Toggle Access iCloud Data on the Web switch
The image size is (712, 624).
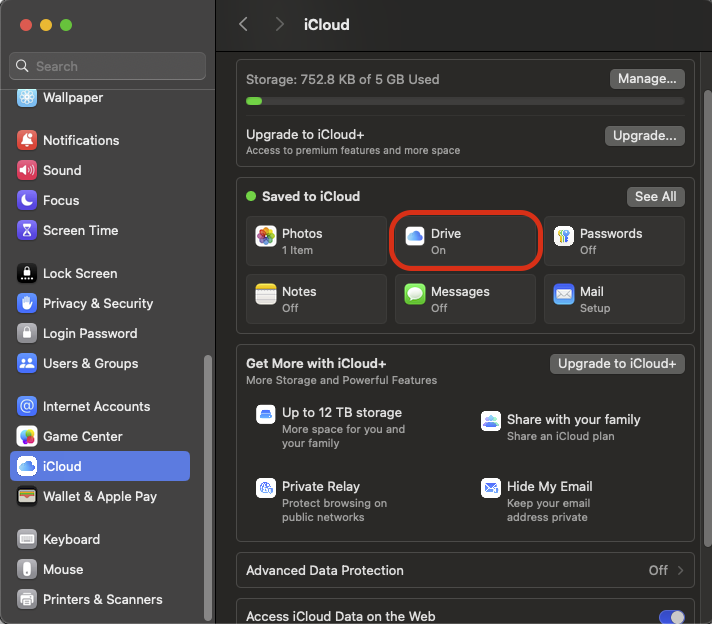672,617
